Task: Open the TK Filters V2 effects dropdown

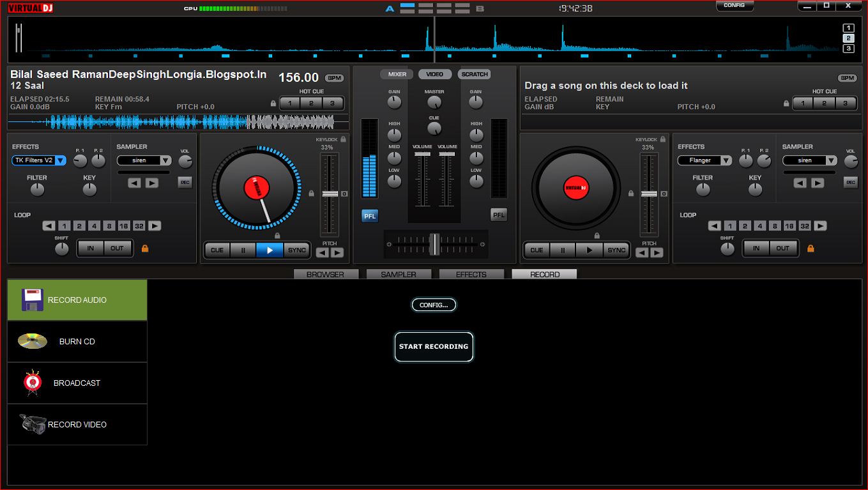Action: tap(39, 160)
